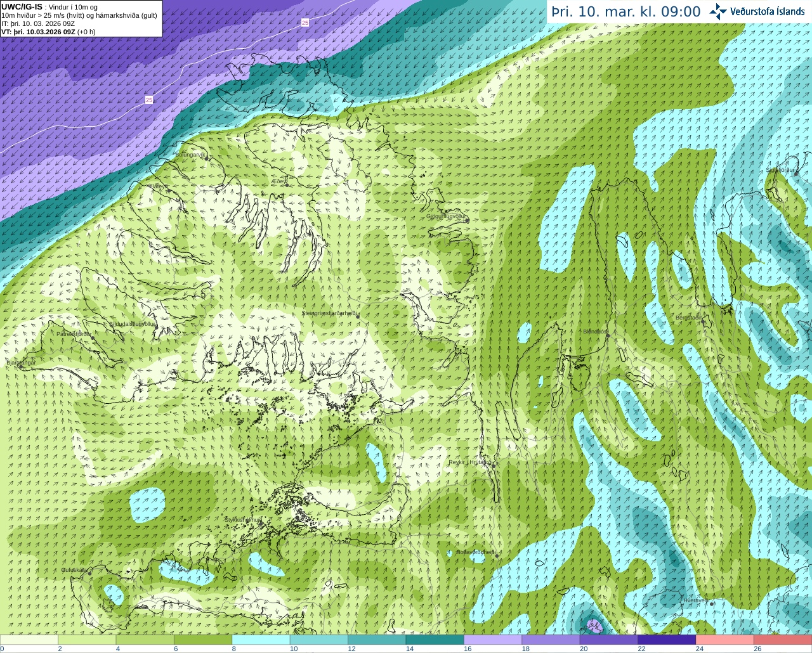Click the IT: þri. 10. 03. 2026 09Z line
Viewport: 812px width, 653px height.
pos(38,23)
